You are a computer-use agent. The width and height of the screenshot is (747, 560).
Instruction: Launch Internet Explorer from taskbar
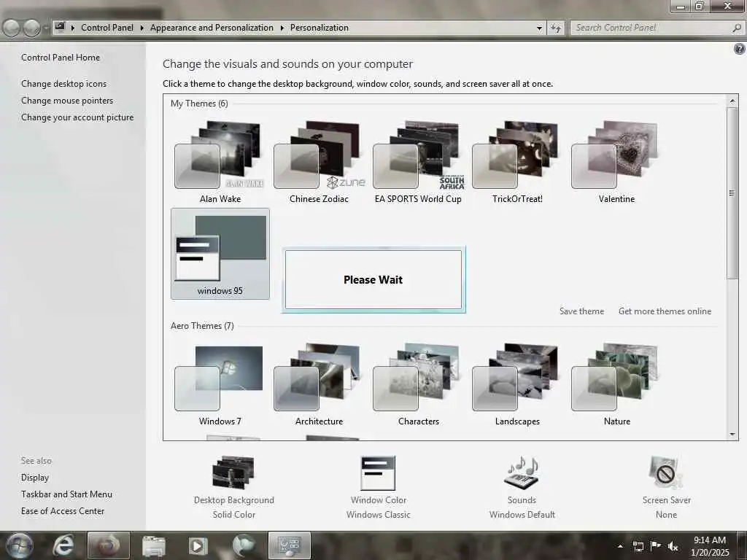[x=63, y=545]
